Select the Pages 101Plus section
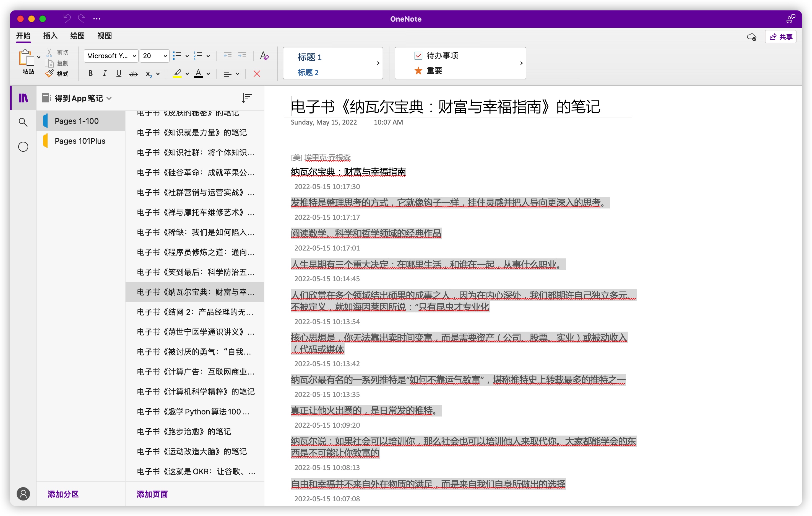812x516 pixels. [81, 141]
